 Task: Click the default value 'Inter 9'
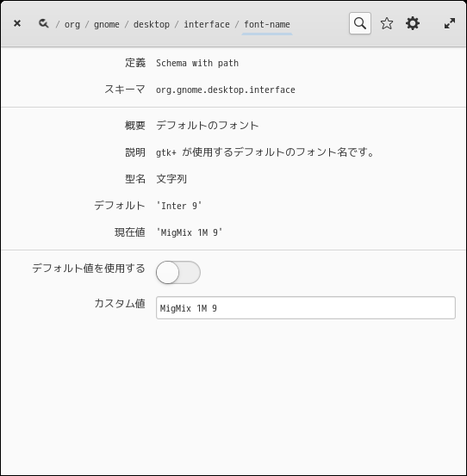pos(178,206)
